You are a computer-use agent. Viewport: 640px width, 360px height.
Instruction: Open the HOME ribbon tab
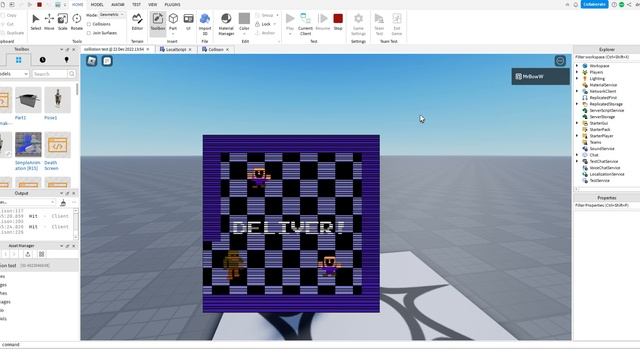(x=78, y=4)
